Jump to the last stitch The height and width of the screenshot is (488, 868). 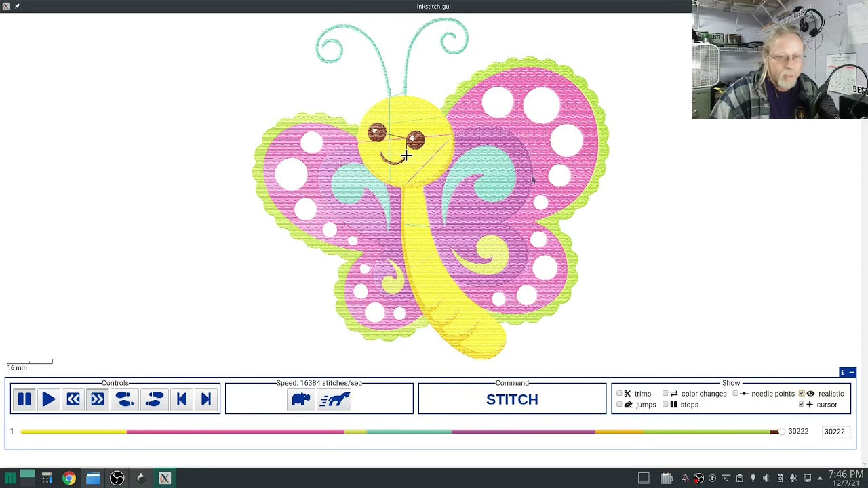[x=205, y=399]
